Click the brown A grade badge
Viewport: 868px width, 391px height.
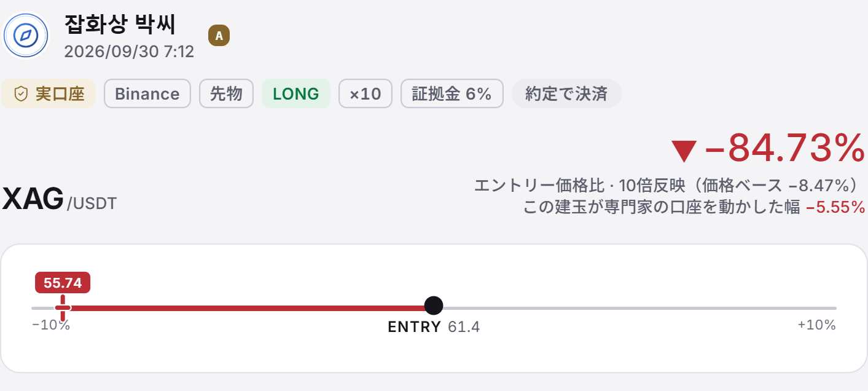click(219, 36)
